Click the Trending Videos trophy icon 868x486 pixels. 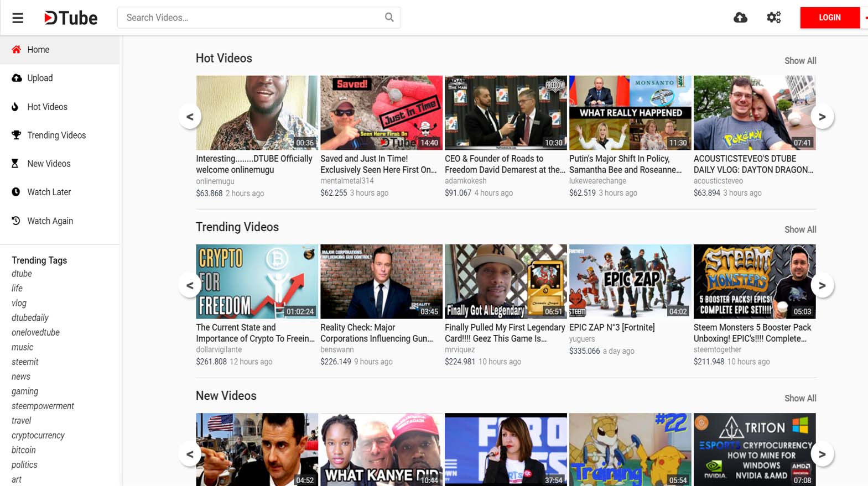[16, 135]
